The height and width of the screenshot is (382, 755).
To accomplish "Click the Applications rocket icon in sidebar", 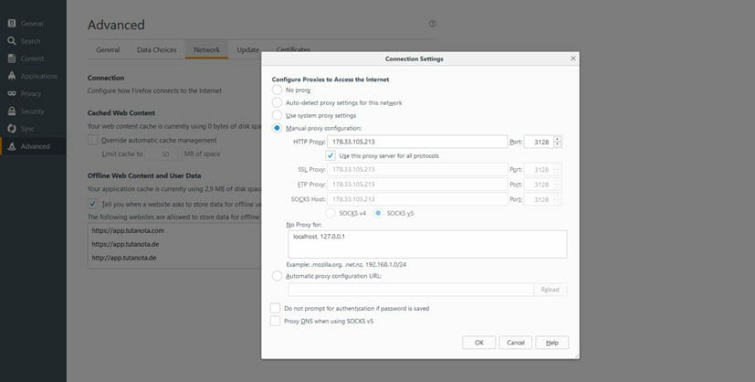I will (x=12, y=76).
